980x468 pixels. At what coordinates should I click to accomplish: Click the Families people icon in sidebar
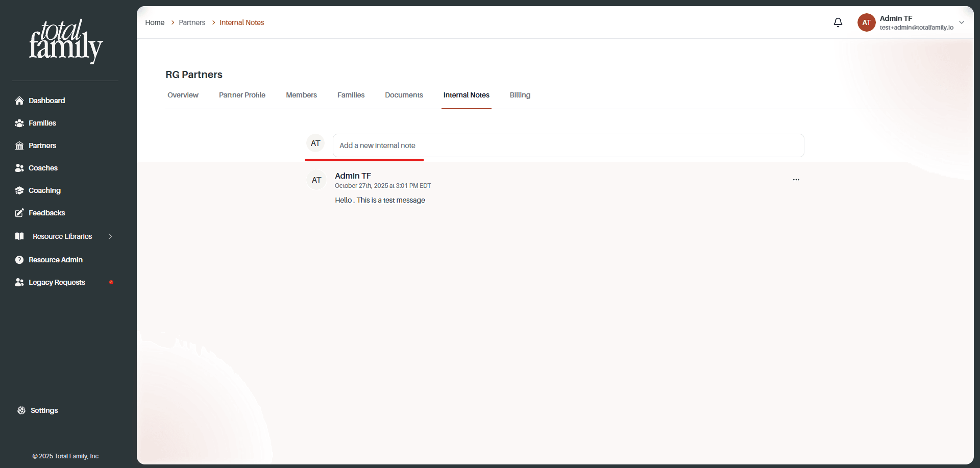(x=19, y=123)
